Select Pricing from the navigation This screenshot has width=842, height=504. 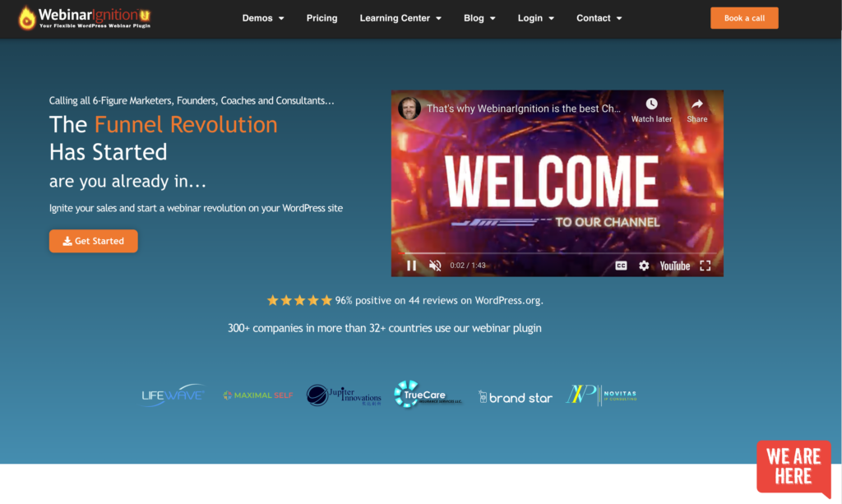(x=322, y=17)
